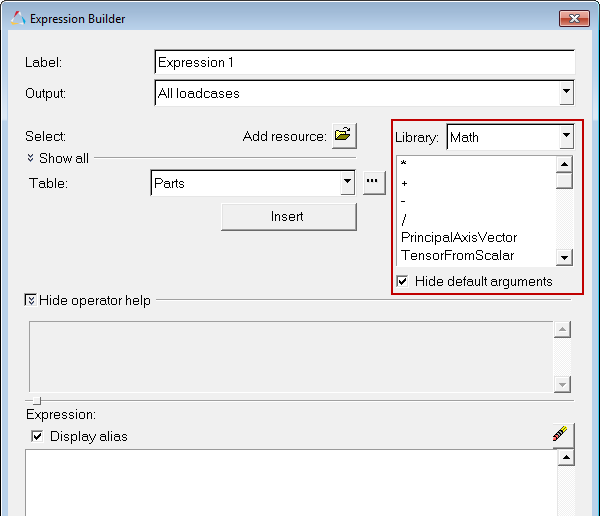Viewport: 602px width, 516px height.
Task: Click inside the Expression text area
Action: click(x=291, y=483)
